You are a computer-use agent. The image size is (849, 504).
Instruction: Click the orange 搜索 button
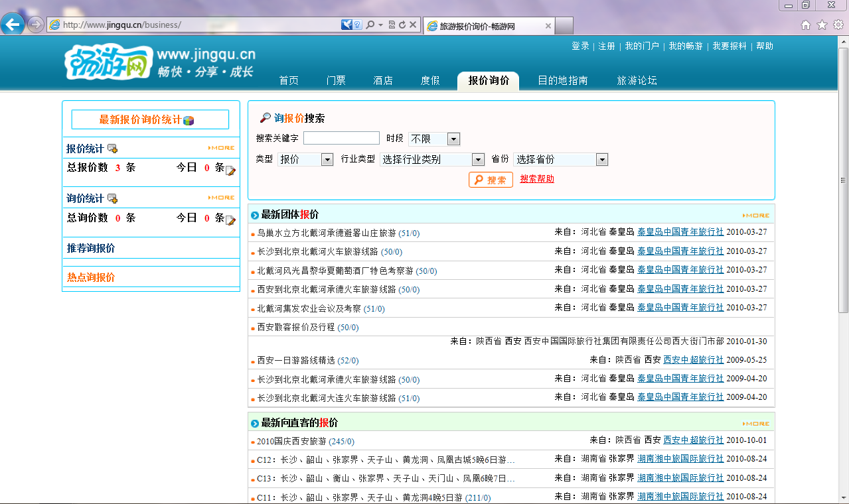point(491,180)
